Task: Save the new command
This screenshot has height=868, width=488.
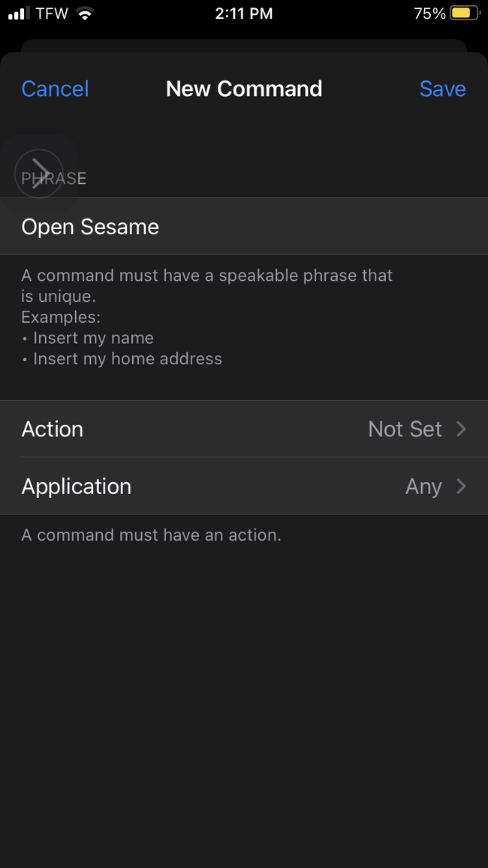Action: point(442,89)
